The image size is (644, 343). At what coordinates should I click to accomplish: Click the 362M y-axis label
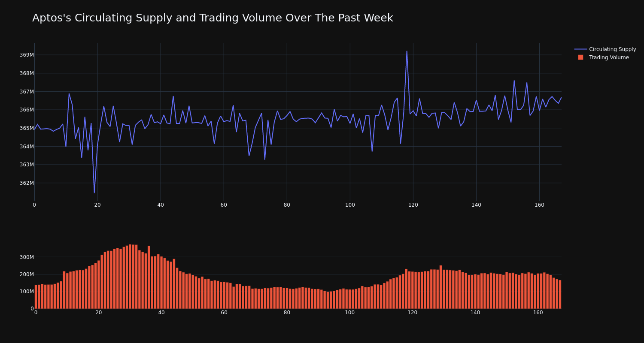pos(27,183)
